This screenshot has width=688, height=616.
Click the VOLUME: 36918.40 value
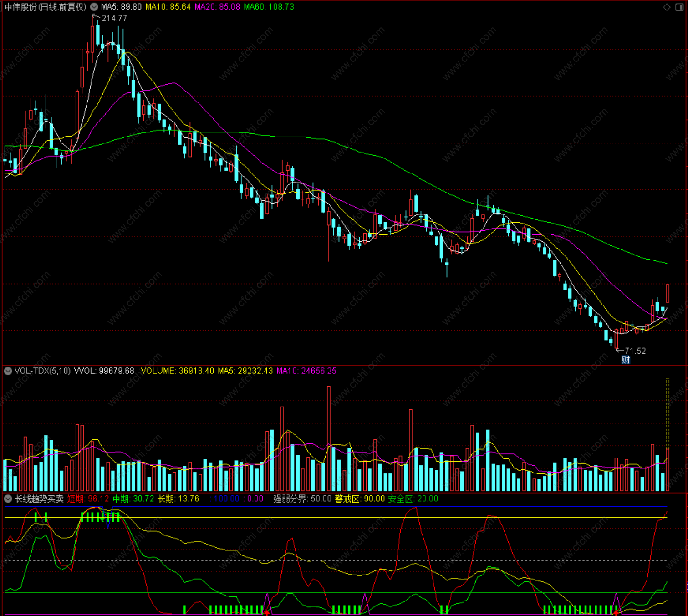pyautogui.click(x=177, y=371)
